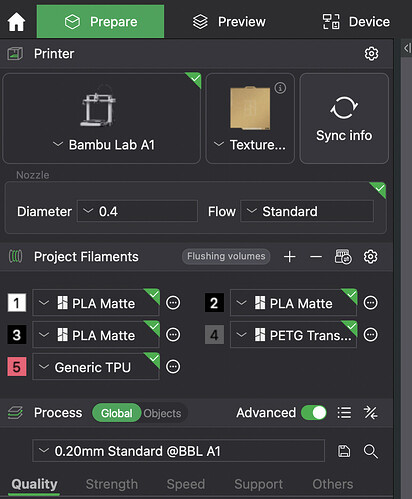The height and width of the screenshot is (499, 412).
Task: Open AMS filament sync icon
Action: [343, 257]
